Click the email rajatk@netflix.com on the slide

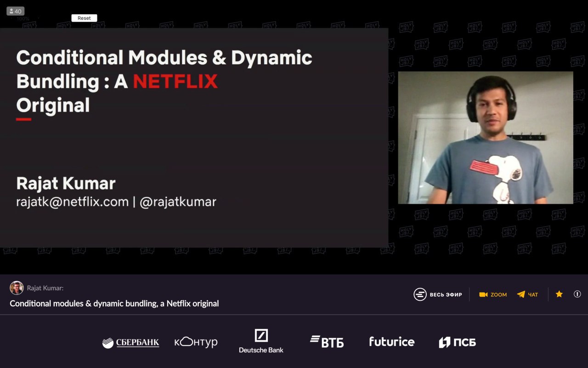pyautogui.click(x=73, y=201)
